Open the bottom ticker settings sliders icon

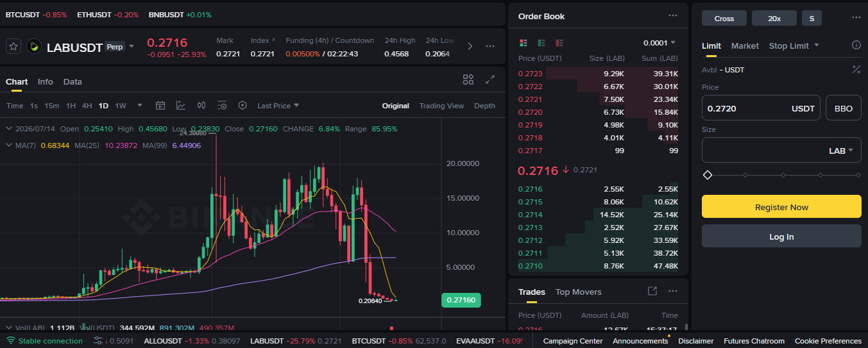pos(98,341)
